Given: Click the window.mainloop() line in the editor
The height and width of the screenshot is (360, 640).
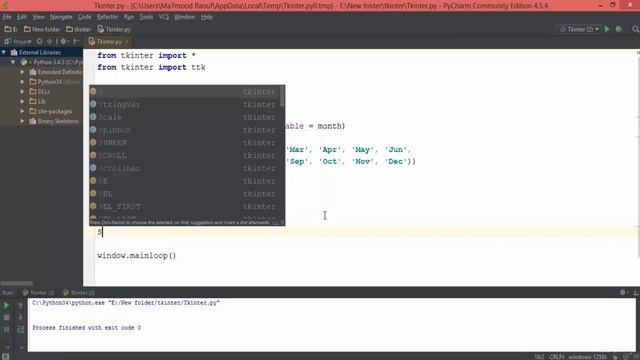Looking at the screenshot, I should [x=137, y=256].
